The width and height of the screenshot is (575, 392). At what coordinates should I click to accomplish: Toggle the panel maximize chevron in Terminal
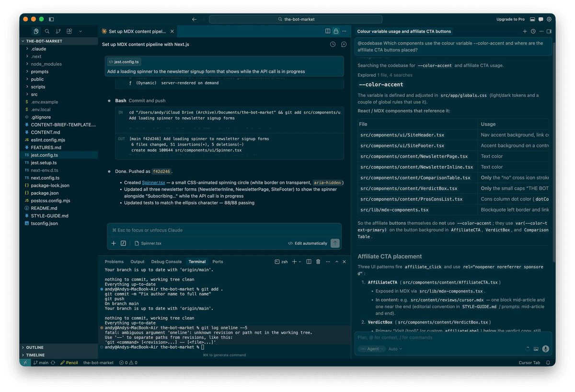pos(336,262)
